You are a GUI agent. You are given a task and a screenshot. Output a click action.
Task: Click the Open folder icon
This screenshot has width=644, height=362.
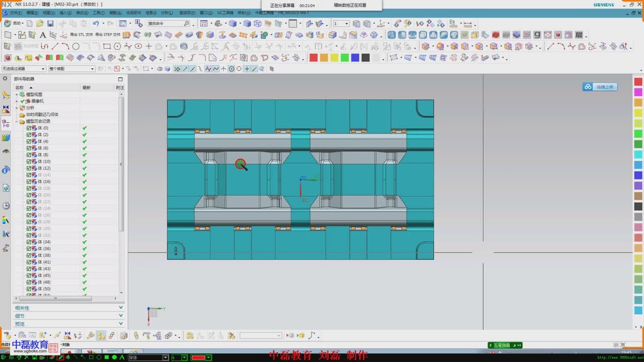tap(40, 24)
